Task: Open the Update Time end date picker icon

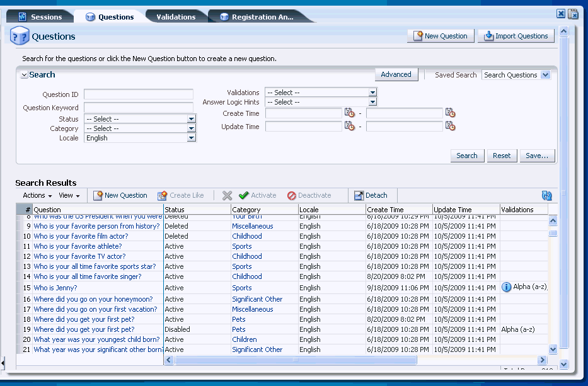Action: pyautogui.click(x=450, y=126)
